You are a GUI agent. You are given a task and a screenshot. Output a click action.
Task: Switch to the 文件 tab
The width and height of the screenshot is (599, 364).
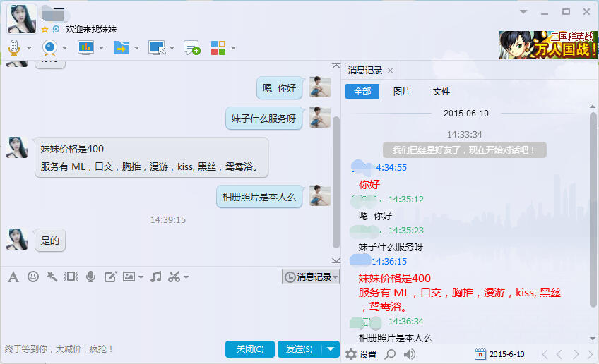tap(441, 92)
